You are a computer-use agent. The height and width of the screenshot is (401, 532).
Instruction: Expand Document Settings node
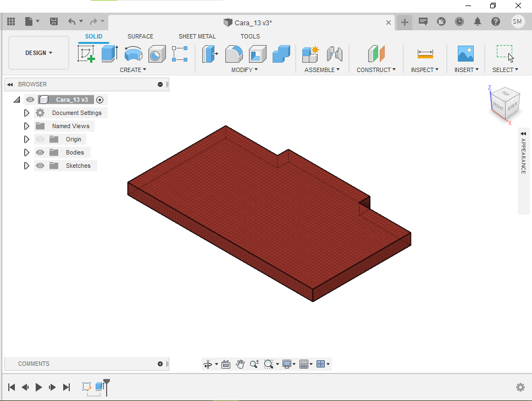point(26,113)
